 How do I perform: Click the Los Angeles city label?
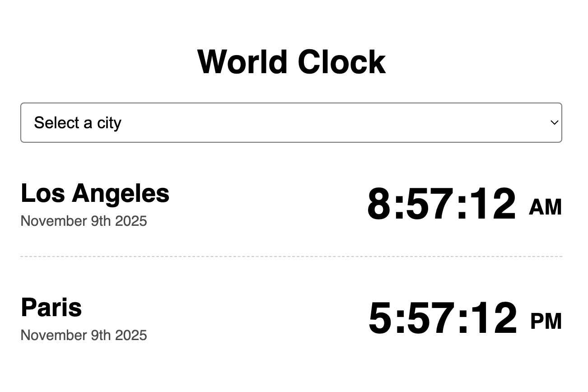click(95, 193)
